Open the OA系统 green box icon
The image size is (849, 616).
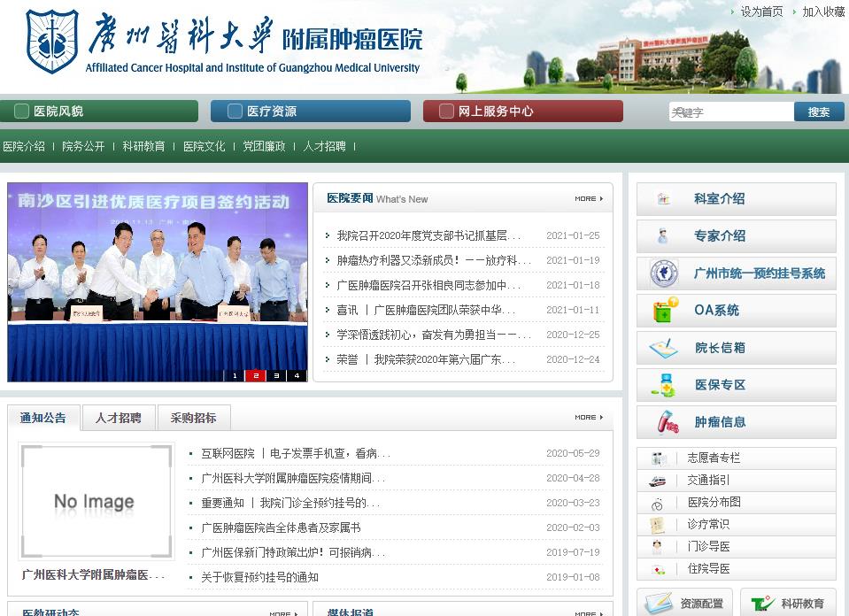(x=665, y=310)
